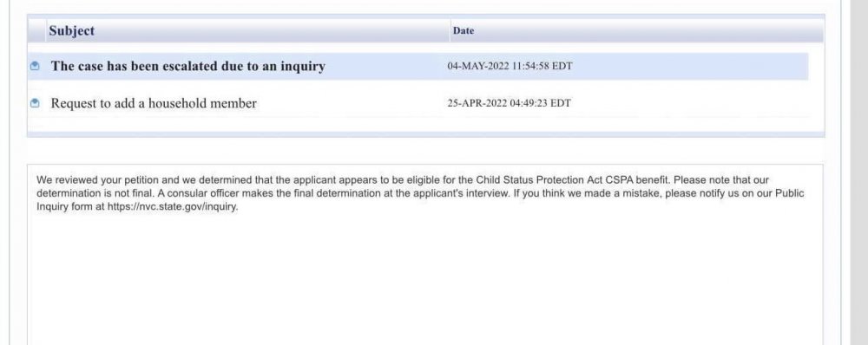Click the message icon beside the escalated case entry
The image size is (868, 345).
click(x=36, y=67)
